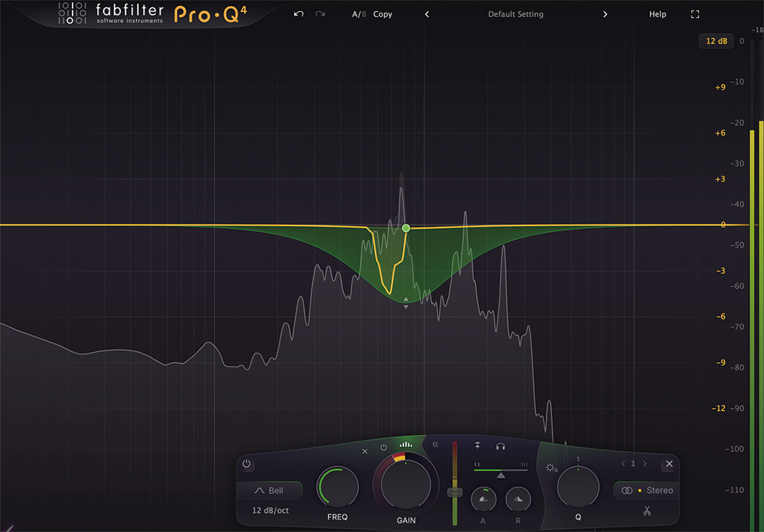Open the band settings gears icon
This screenshot has width=764, height=532.
pos(552,468)
